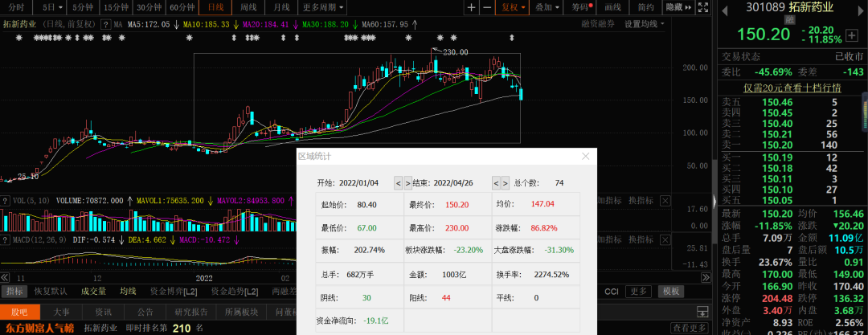The image size is (868, 335).
Task: Step end date forward arrow
Action: tap(506, 182)
